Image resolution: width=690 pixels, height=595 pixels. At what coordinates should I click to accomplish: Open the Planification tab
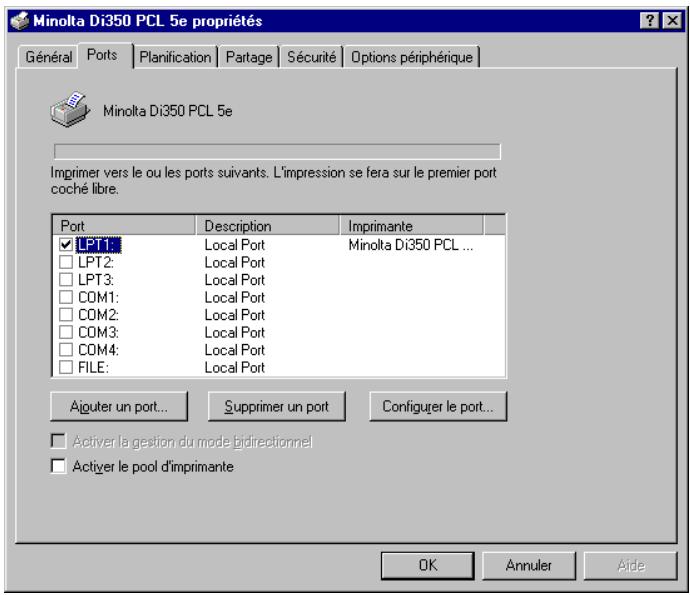[x=175, y=57]
